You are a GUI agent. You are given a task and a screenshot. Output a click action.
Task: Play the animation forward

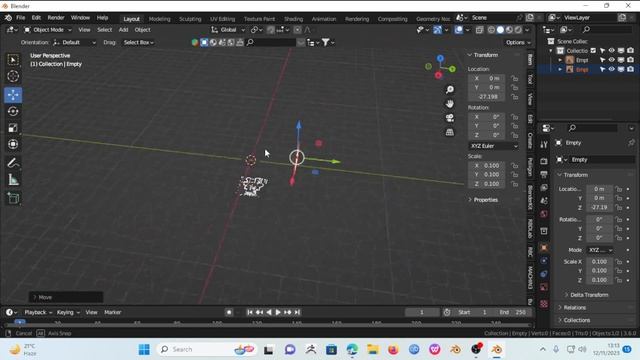click(278, 312)
